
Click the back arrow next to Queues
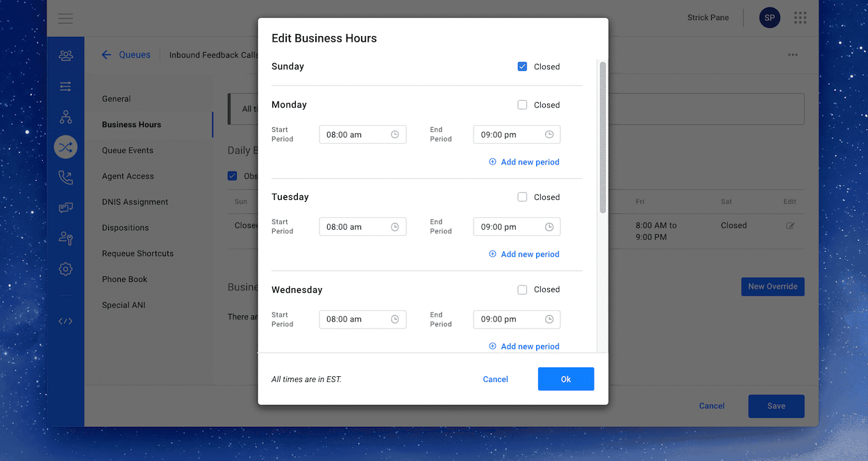tap(106, 55)
